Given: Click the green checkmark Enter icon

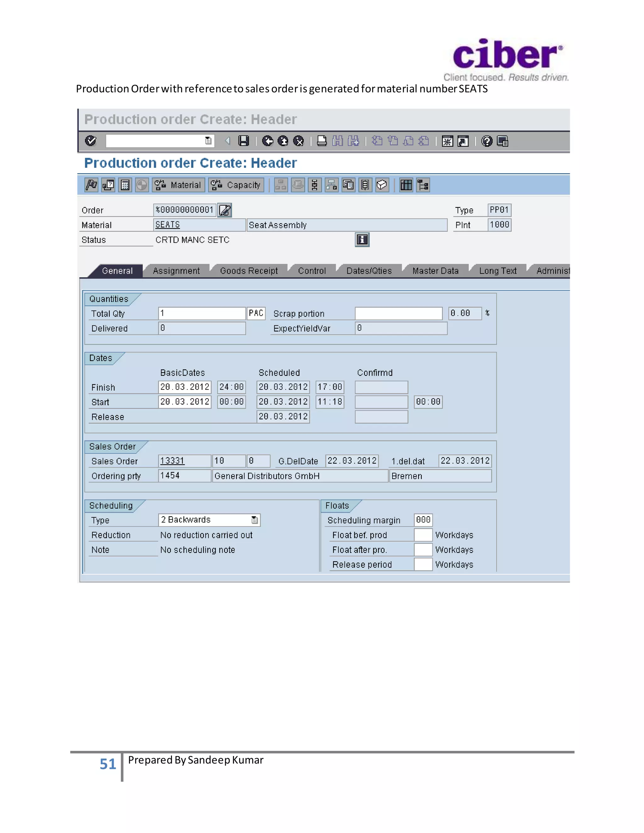Looking at the screenshot, I should [91, 141].
